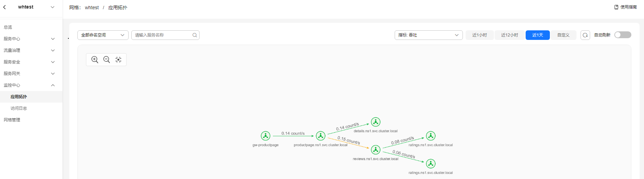Select the 近1小时 time range
644x179 pixels.
point(480,35)
